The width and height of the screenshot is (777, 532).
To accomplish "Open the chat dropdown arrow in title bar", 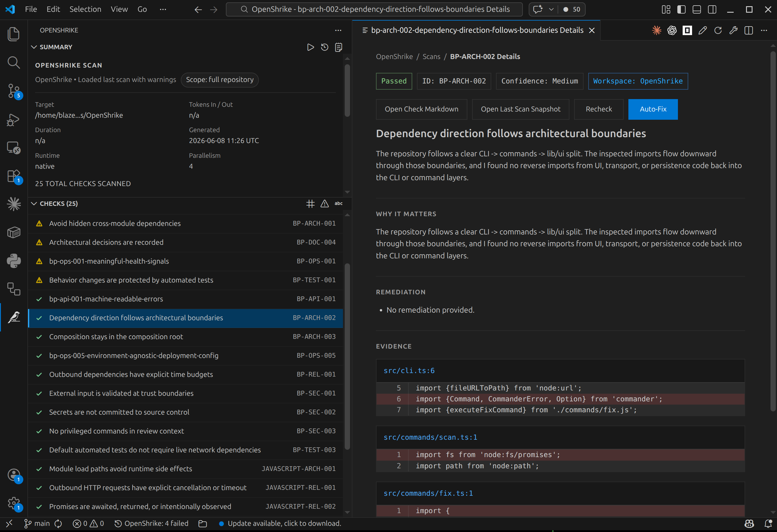I will pos(551,9).
